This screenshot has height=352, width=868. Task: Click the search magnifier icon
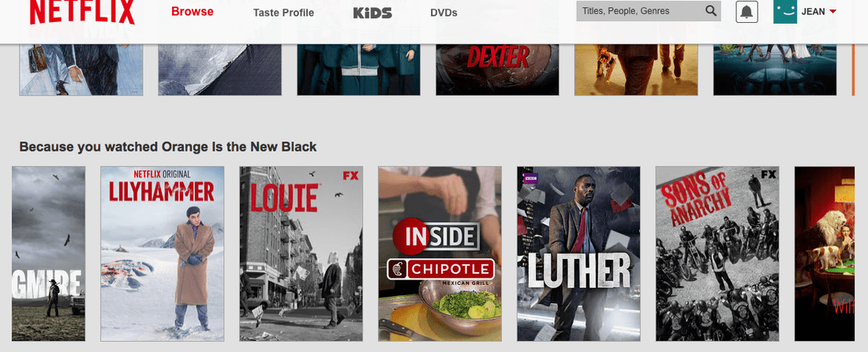click(711, 10)
